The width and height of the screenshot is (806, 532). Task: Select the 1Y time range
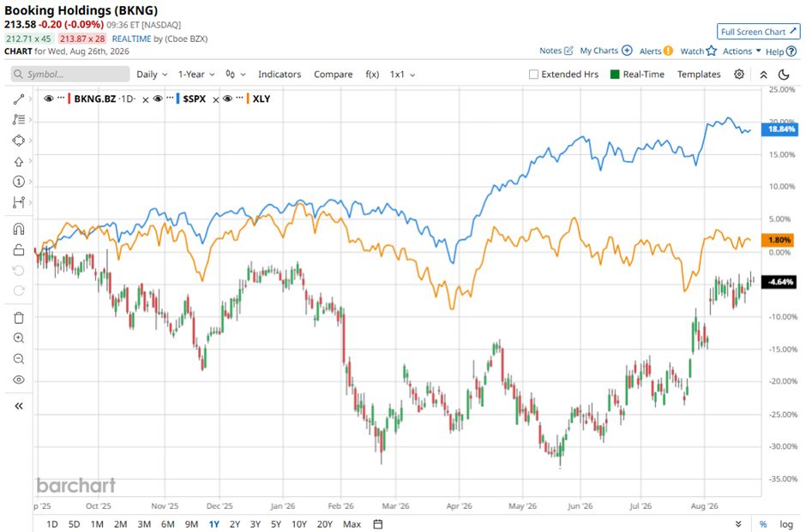pos(214,523)
